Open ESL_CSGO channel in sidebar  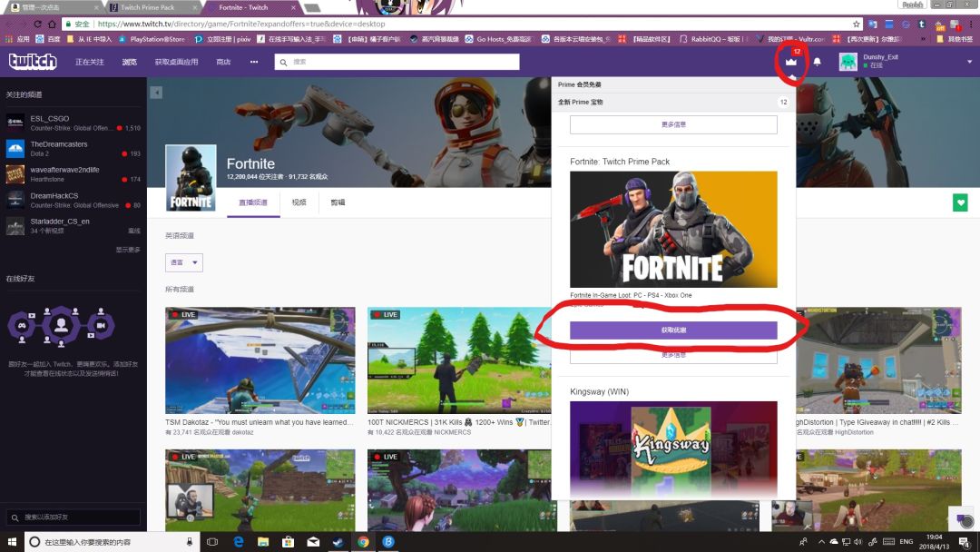click(x=73, y=123)
